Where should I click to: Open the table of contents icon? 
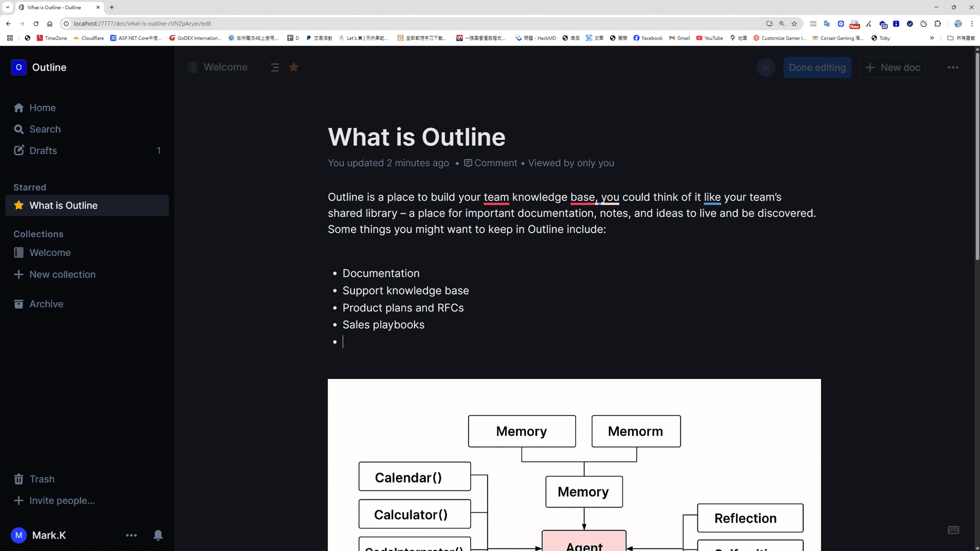click(x=275, y=67)
